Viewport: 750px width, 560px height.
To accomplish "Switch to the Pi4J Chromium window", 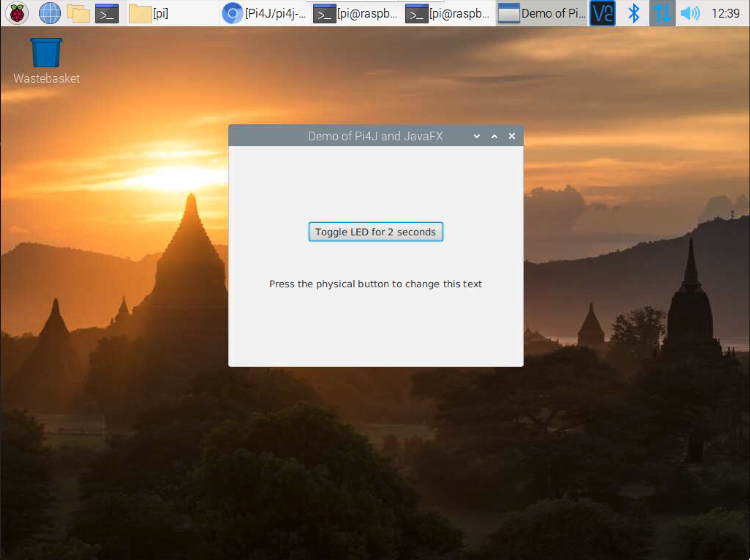I will click(x=264, y=14).
